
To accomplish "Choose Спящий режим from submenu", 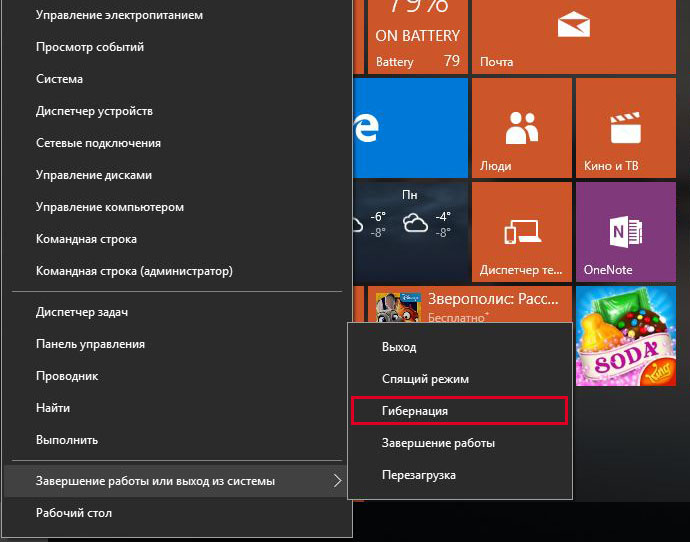I will pyautogui.click(x=425, y=379).
